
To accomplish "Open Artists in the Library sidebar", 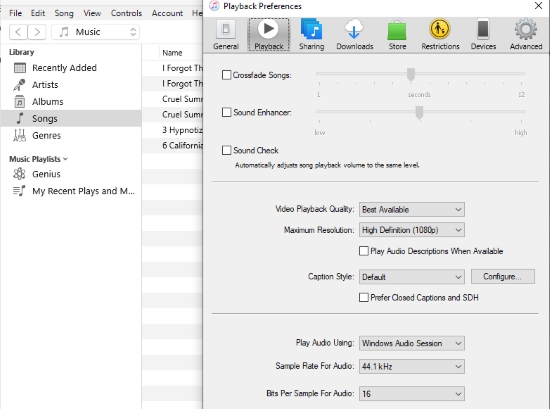I will [71, 85].
